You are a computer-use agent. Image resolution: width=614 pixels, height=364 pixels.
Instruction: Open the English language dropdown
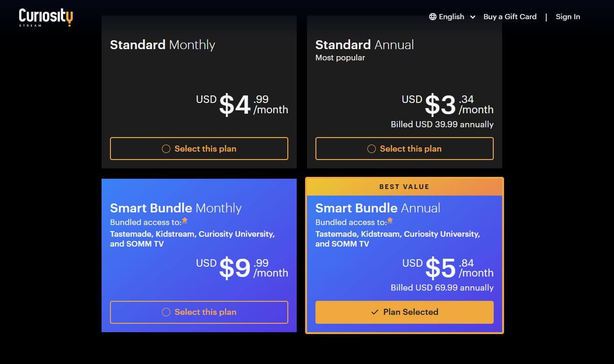click(451, 16)
